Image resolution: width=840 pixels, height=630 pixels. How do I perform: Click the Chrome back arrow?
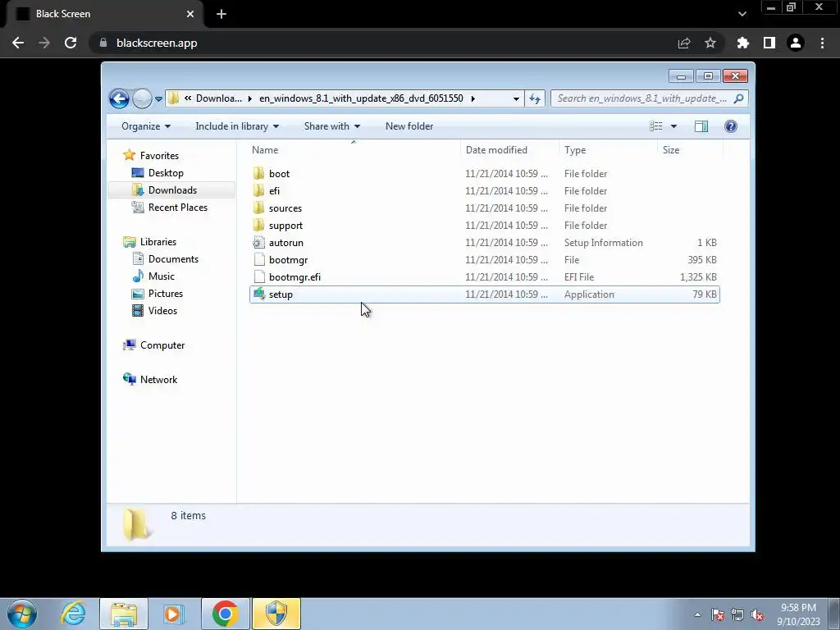coord(18,43)
